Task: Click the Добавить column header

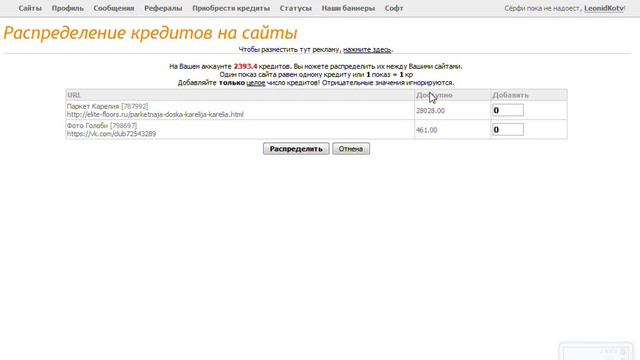Action: (x=510, y=95)
